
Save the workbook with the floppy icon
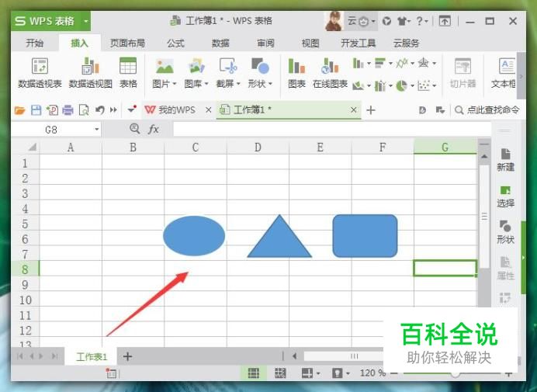(x=36, y=110)
